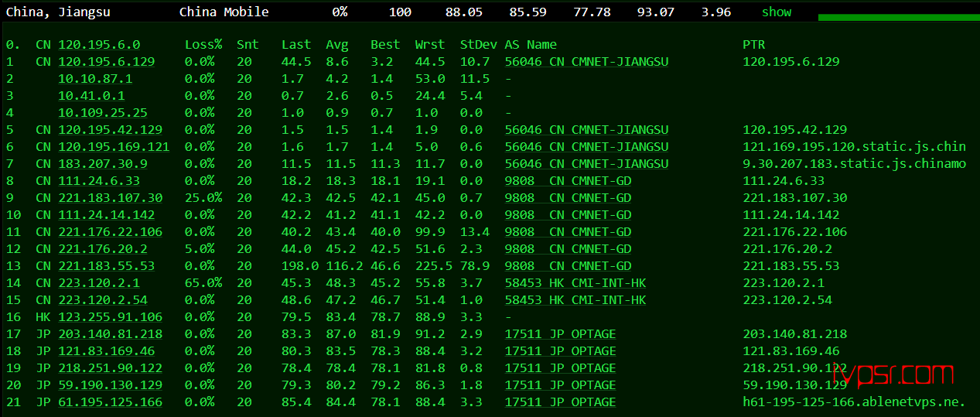The image size is (980, 417).
Task: Open IP link 221.176.20.2 in hop 12
Action: click(x=103, y=249)
